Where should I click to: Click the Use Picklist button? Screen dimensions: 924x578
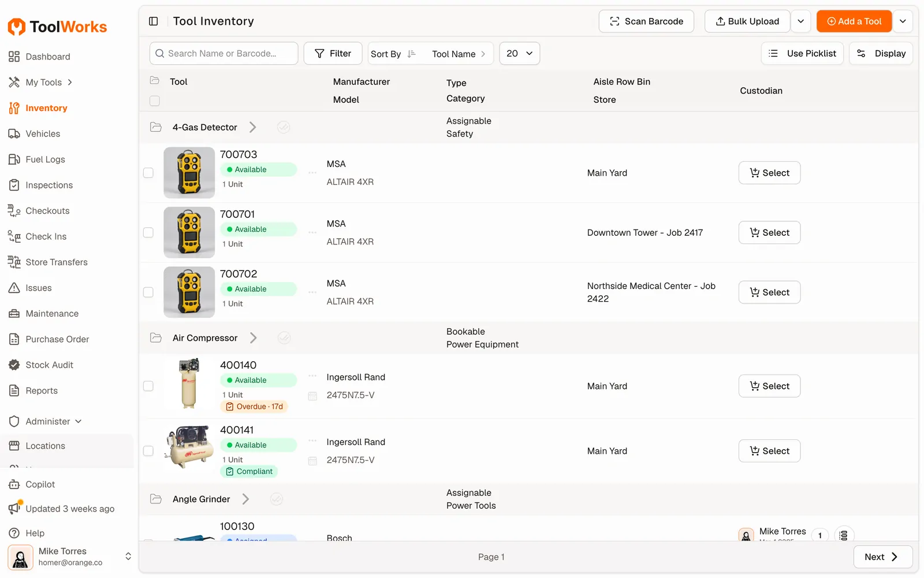coord(803,53)
